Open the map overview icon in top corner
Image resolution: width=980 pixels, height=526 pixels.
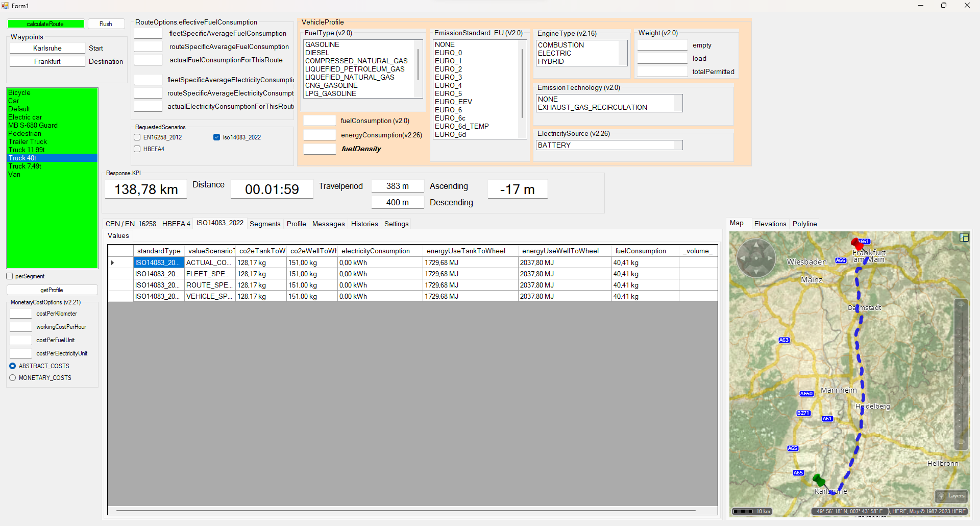click(x=964, y=237)
